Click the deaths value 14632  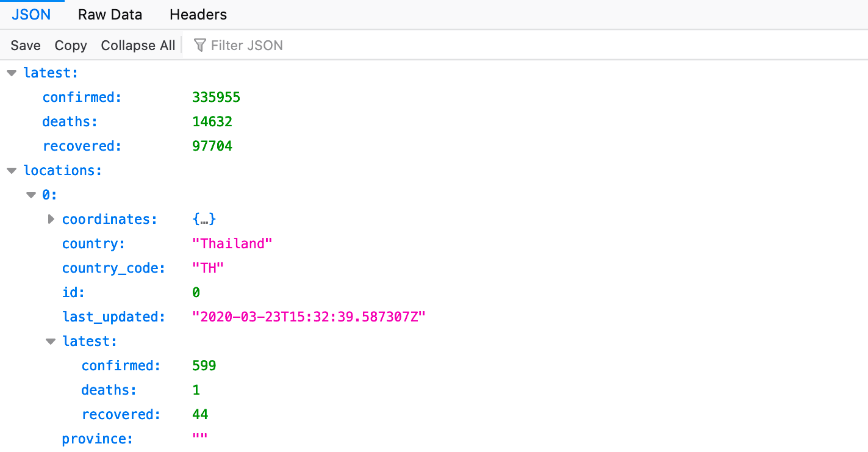click(x=212, y=121)
